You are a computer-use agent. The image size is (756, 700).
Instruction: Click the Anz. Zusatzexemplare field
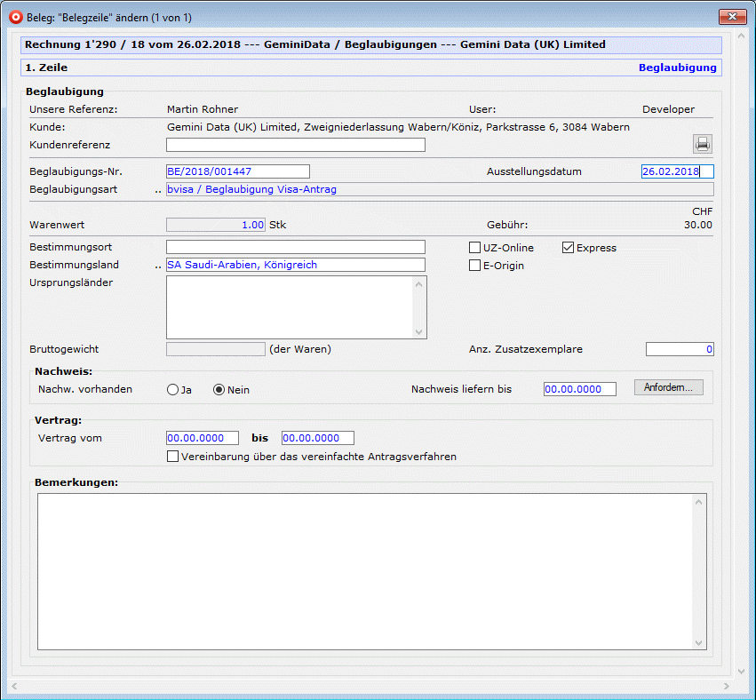(679, 349)
